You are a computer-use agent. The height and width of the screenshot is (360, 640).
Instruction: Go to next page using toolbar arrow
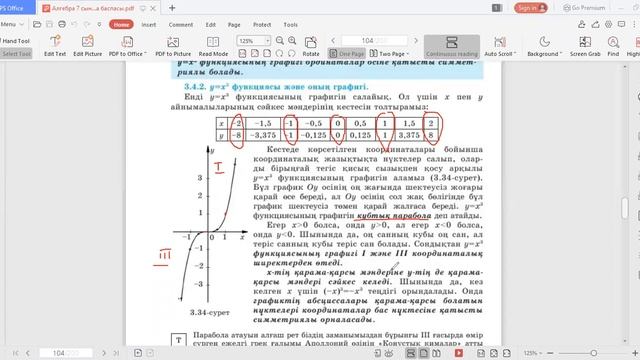416,40
